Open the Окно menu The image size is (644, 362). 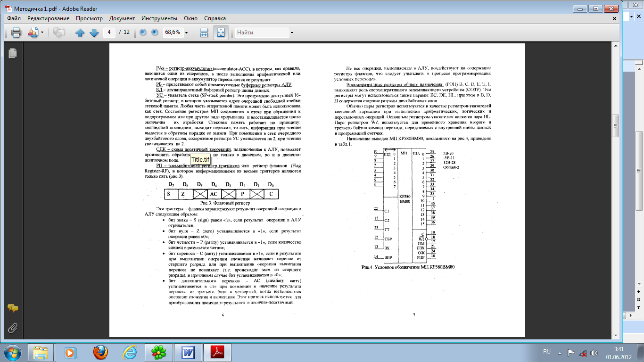pyautogui.click(x=191, y=18)
